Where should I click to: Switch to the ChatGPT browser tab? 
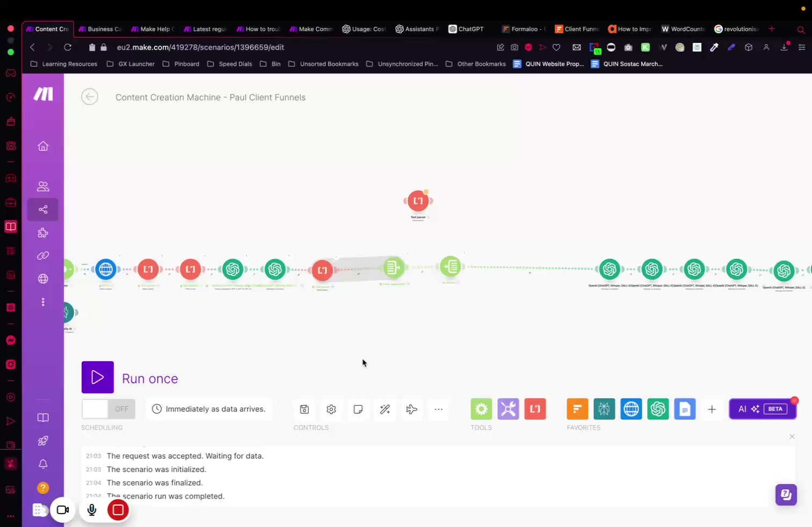point(466,29)
